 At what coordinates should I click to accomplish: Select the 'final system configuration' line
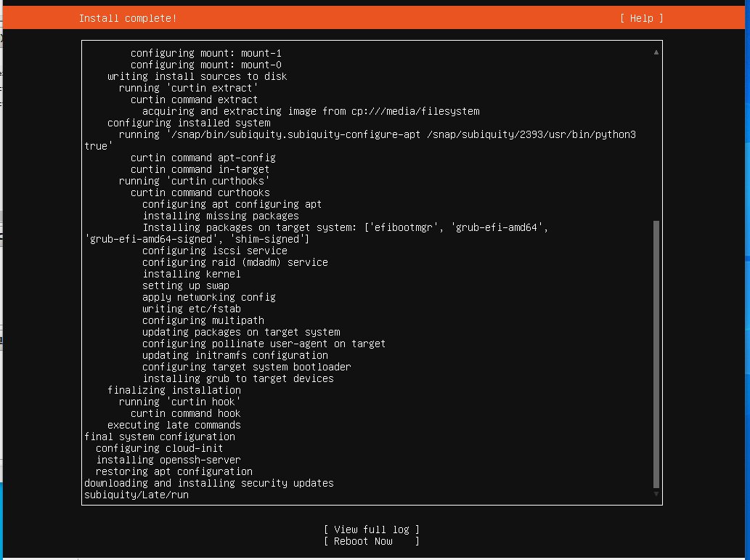(x=160, y=437)
